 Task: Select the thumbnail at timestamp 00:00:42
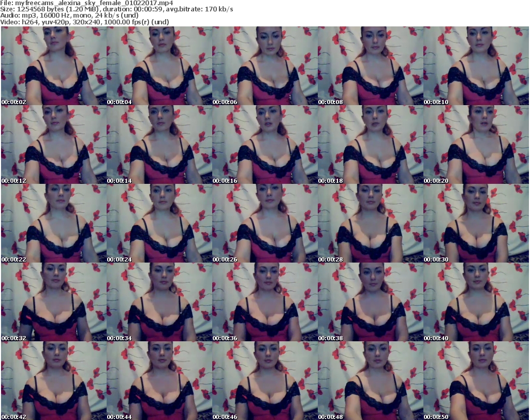point(54,381)
